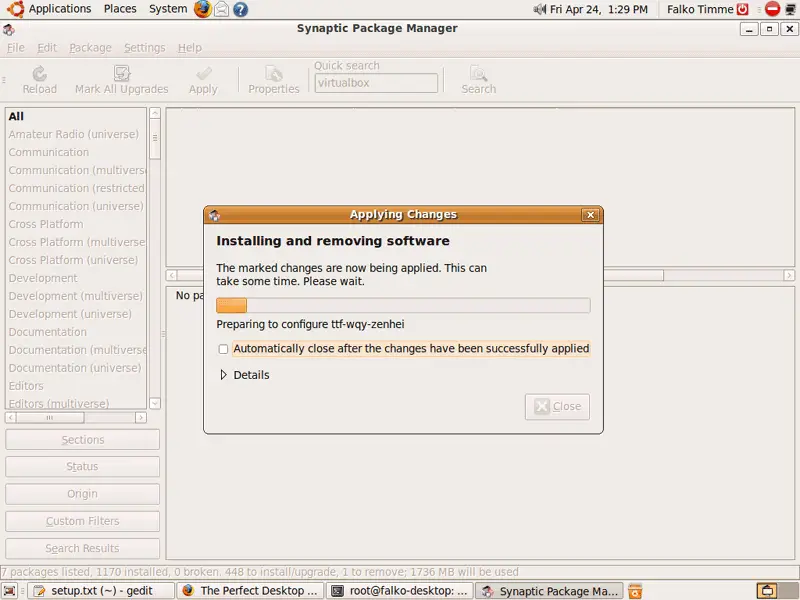Open the System menu
Viewport: 800px width, 600px height.
[168, 9]
